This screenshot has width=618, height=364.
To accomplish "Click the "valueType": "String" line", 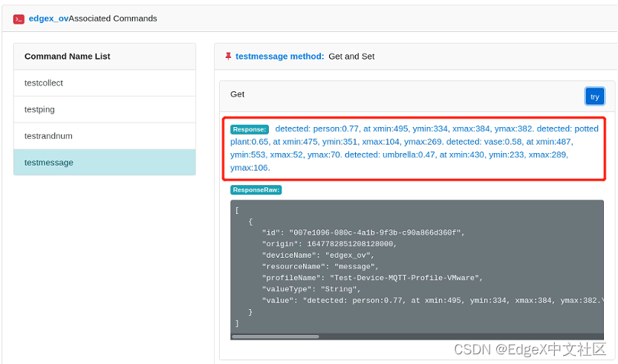I will [311, 289].
